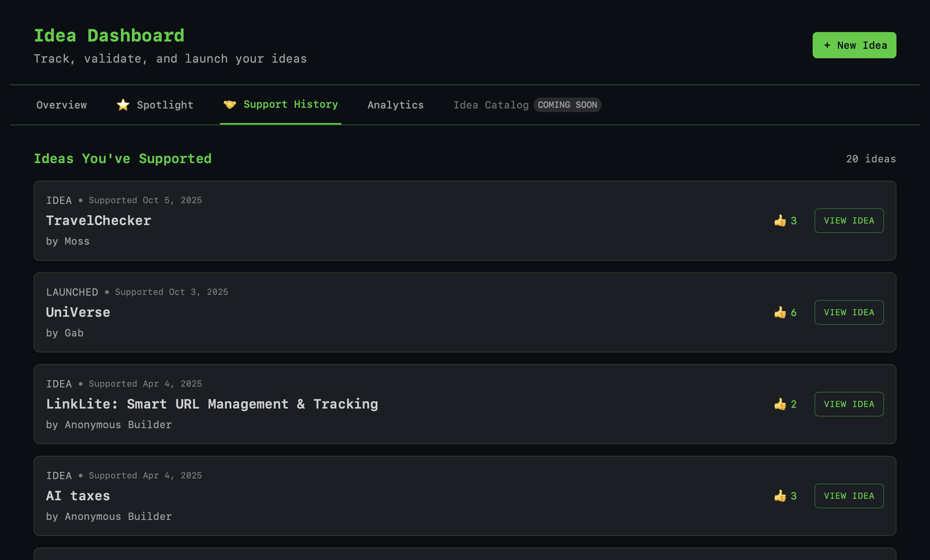Open the Idea Catalog tab
This screenshot has height=560, width=930.
(x=491, y=105)
